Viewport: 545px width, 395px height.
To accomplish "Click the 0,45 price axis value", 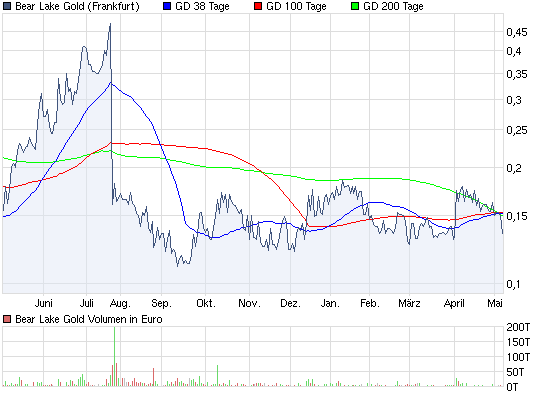I will pyautogui.click(x=517, y=32).
